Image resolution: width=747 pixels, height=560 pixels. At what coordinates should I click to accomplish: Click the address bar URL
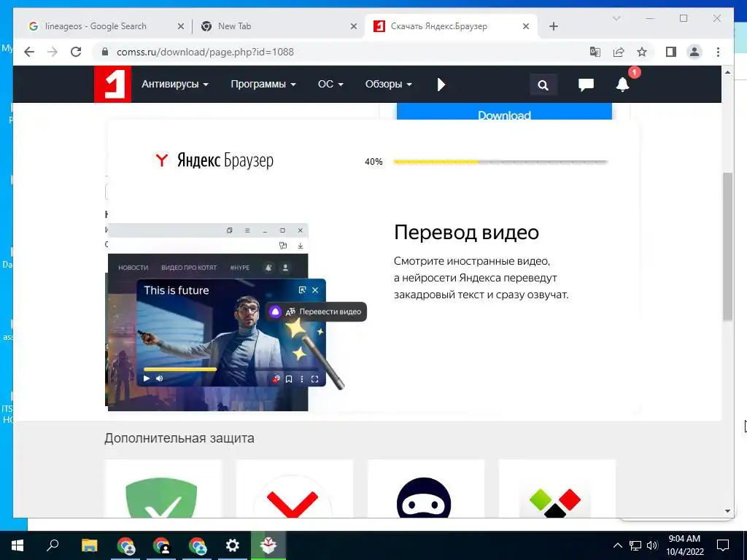pos(205,52)
